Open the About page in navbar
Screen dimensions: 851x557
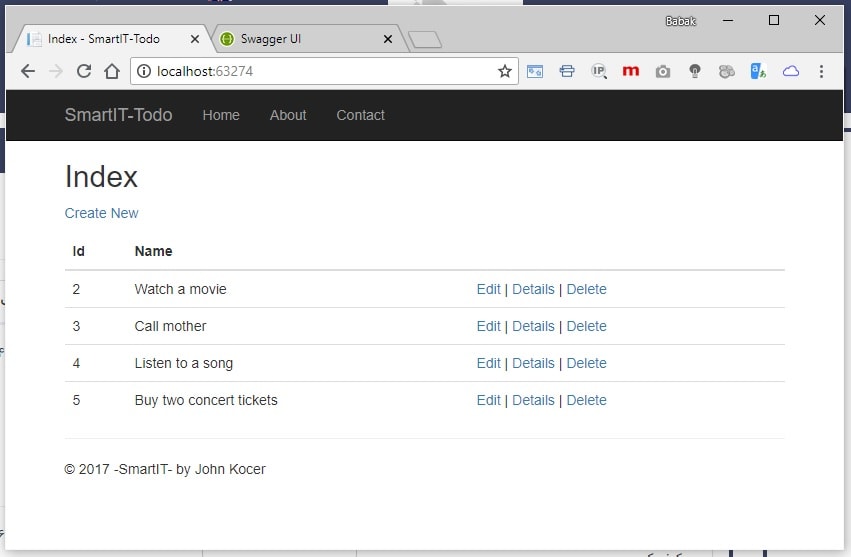[x=288, y=115]
